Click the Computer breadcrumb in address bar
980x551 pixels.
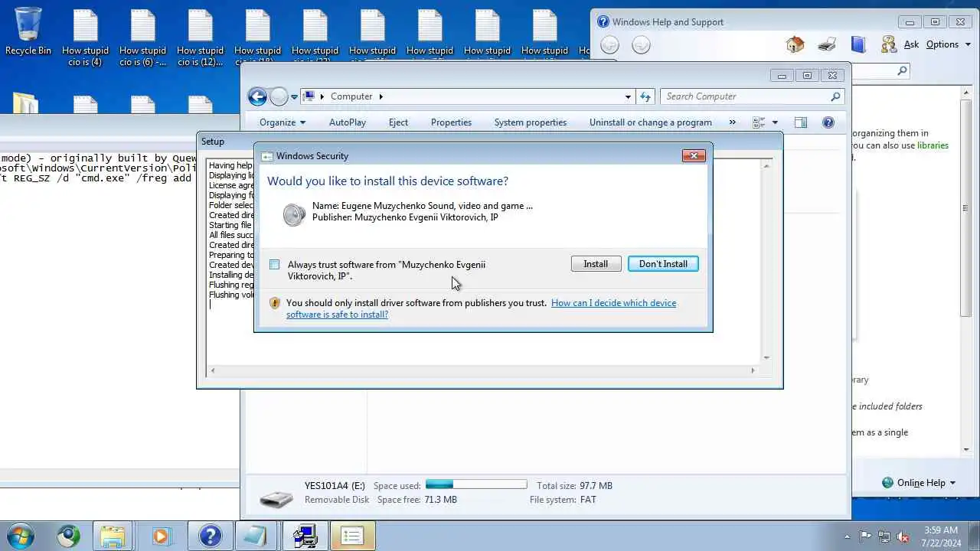coord(351,96)
